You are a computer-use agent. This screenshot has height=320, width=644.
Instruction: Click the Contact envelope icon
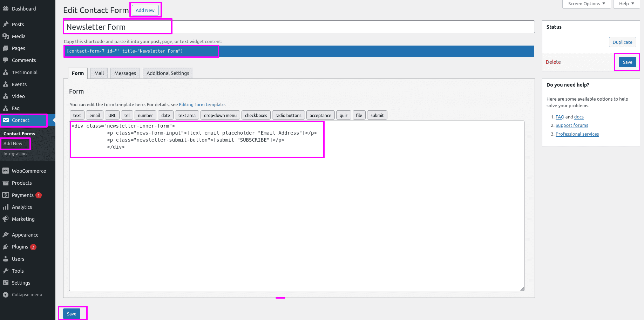(6, 120)
